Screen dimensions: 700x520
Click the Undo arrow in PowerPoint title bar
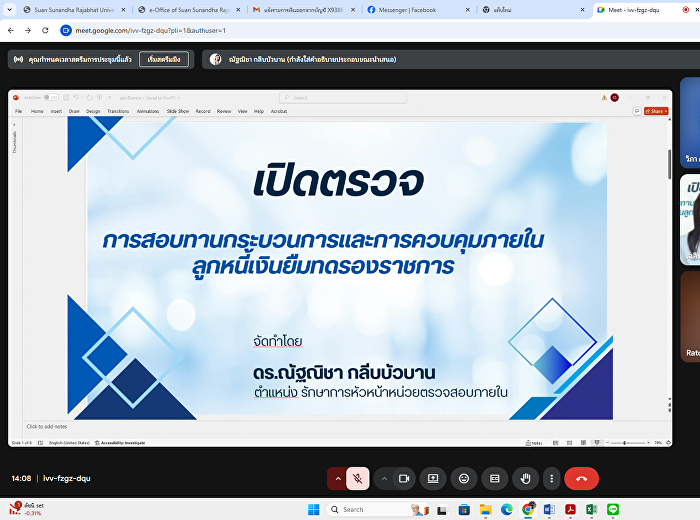(76, 97)
